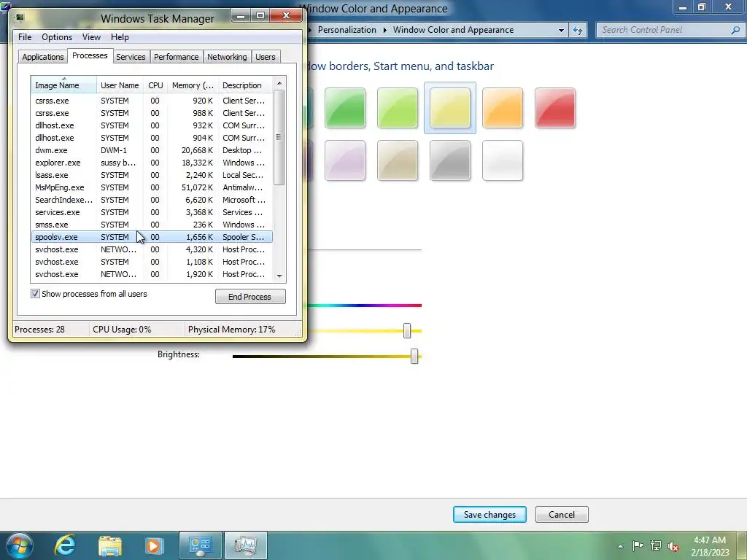Show hidden tray icons arrow
Screen dimensions: 747x560
pos(620,546)
